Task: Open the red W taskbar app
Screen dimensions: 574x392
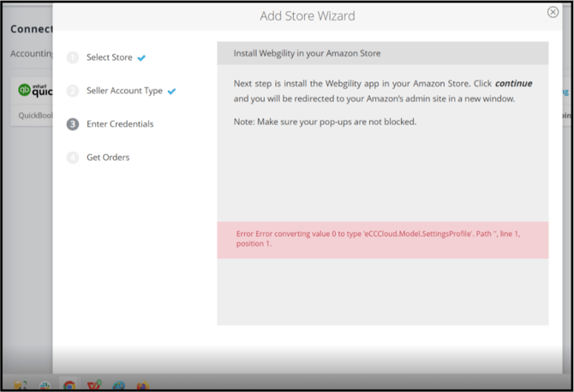Action: click(94, 385)
